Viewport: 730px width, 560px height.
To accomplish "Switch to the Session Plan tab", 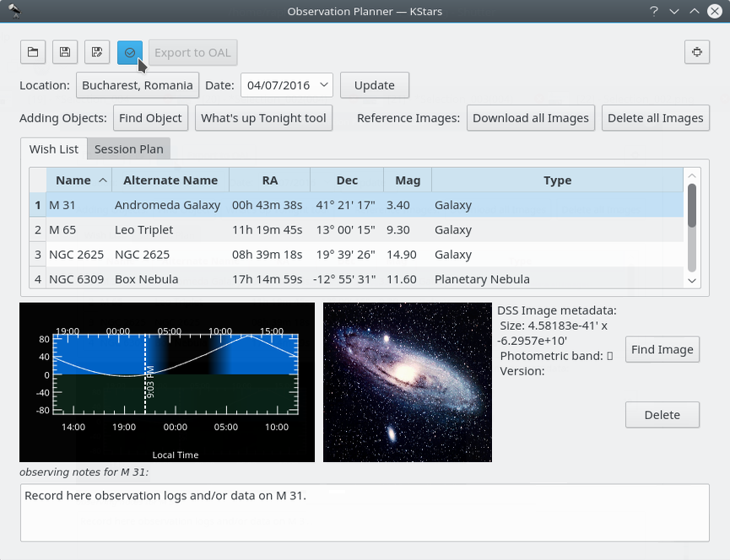I will (128, 149).
